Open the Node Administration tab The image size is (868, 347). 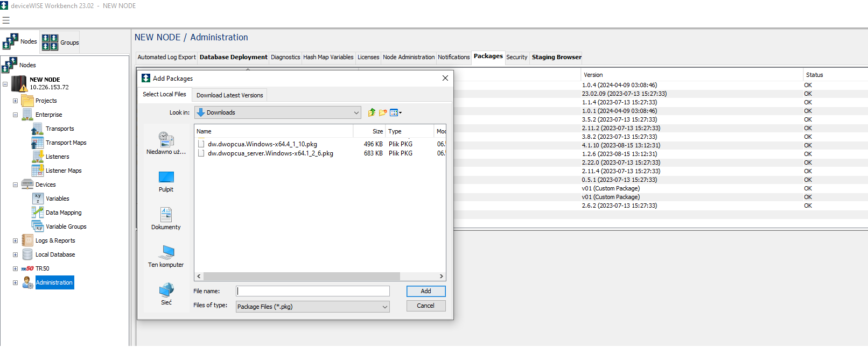click(409, 57)
